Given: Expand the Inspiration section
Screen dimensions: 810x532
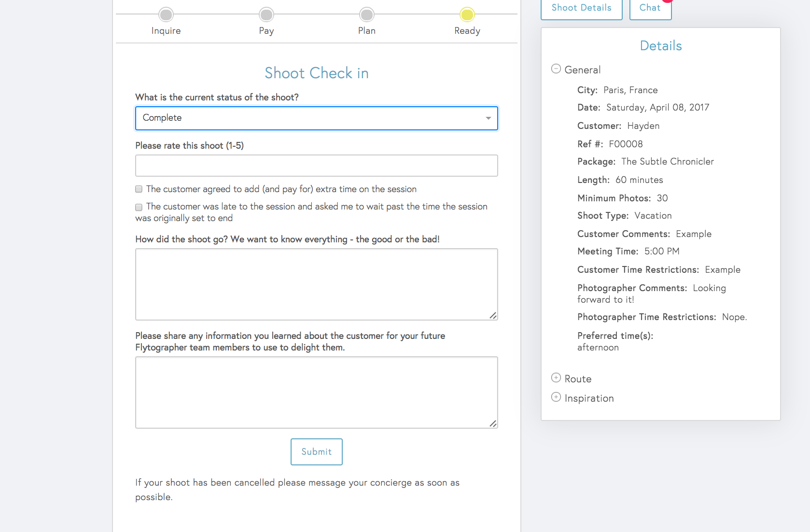Looking at the screenshot, I should click(x=556, y=397).
